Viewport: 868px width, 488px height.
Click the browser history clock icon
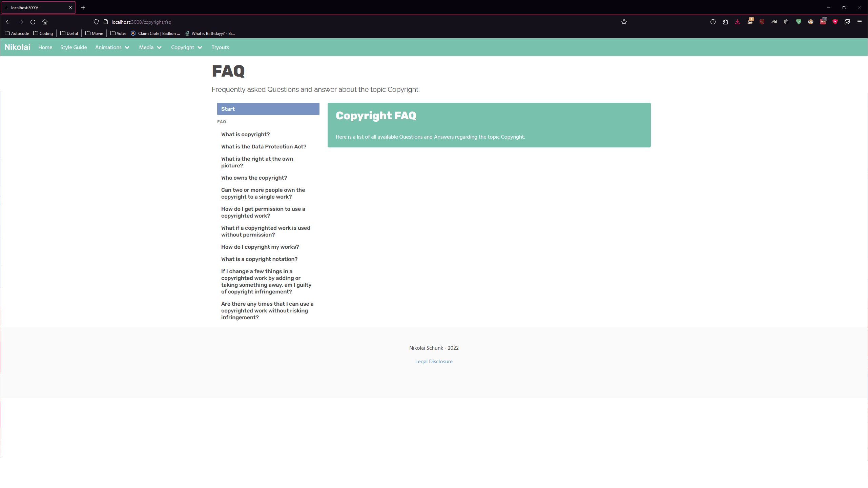coord(713,22)
